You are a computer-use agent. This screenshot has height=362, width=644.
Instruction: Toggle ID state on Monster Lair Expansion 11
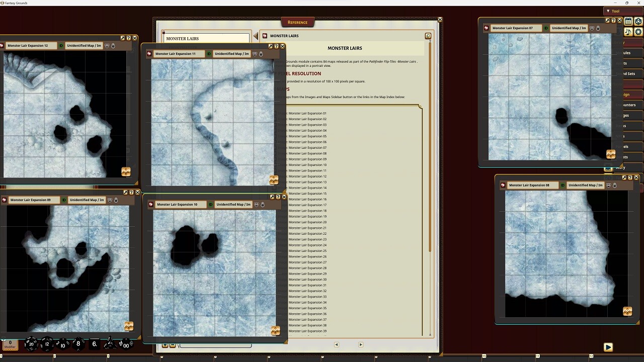coord(210,54)
